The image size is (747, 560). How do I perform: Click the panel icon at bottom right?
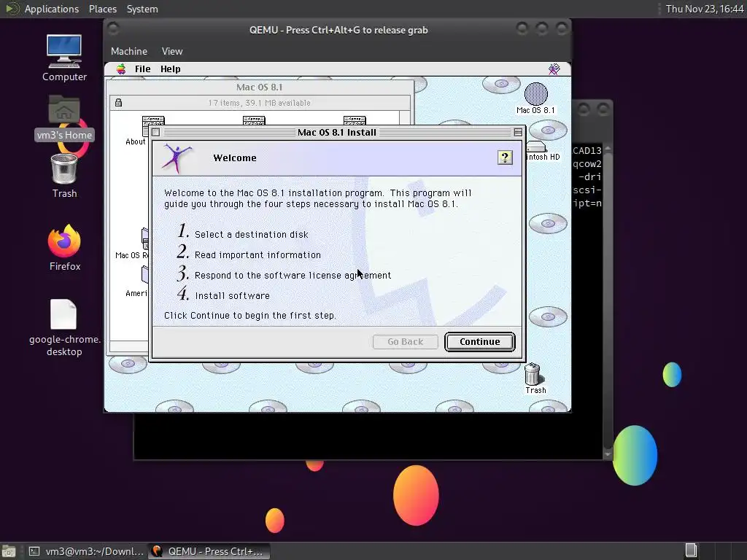pos(690,551)
